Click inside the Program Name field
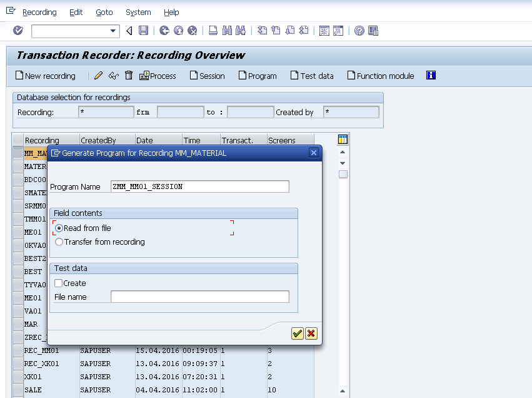This screenshot has height=398, width=532. click(x=200, y=186)
